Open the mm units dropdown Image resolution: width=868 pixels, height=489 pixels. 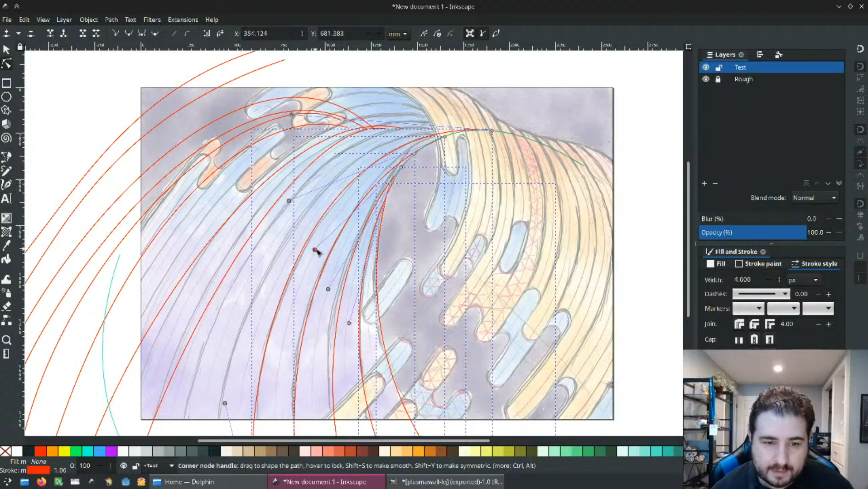coord(397,34)
